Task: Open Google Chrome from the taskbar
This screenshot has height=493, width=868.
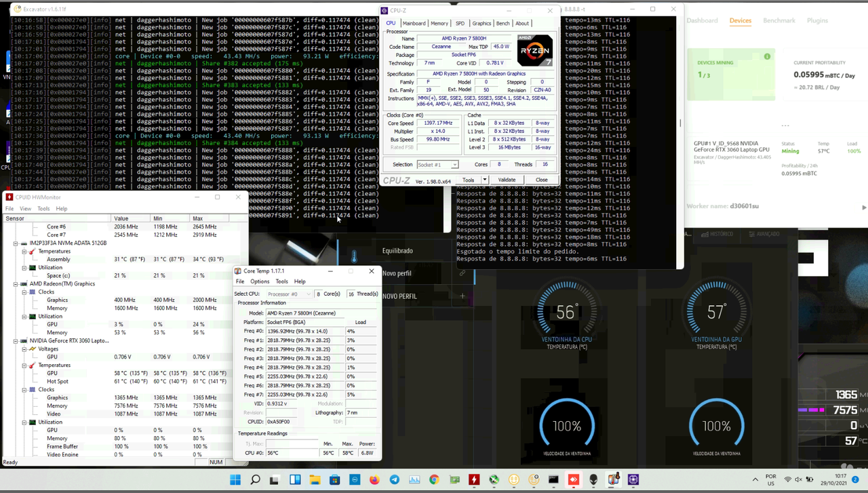Action: [434, 480]
